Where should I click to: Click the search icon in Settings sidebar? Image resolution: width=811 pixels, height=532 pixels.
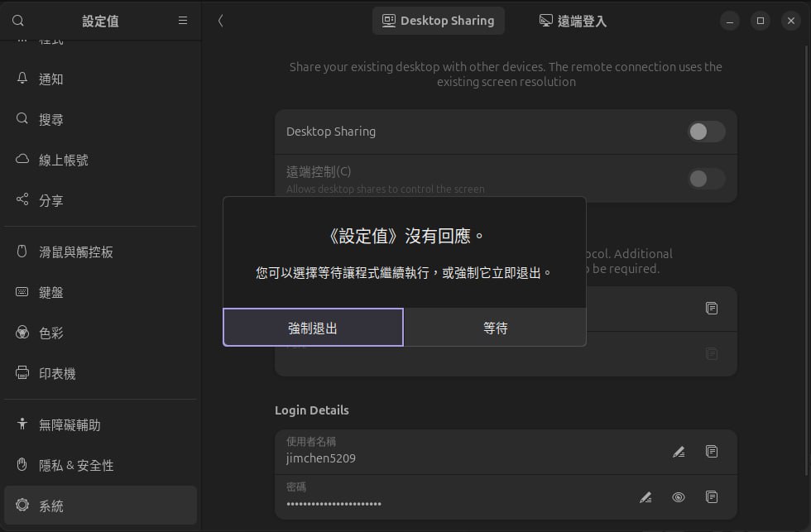(x=18, y=21)
